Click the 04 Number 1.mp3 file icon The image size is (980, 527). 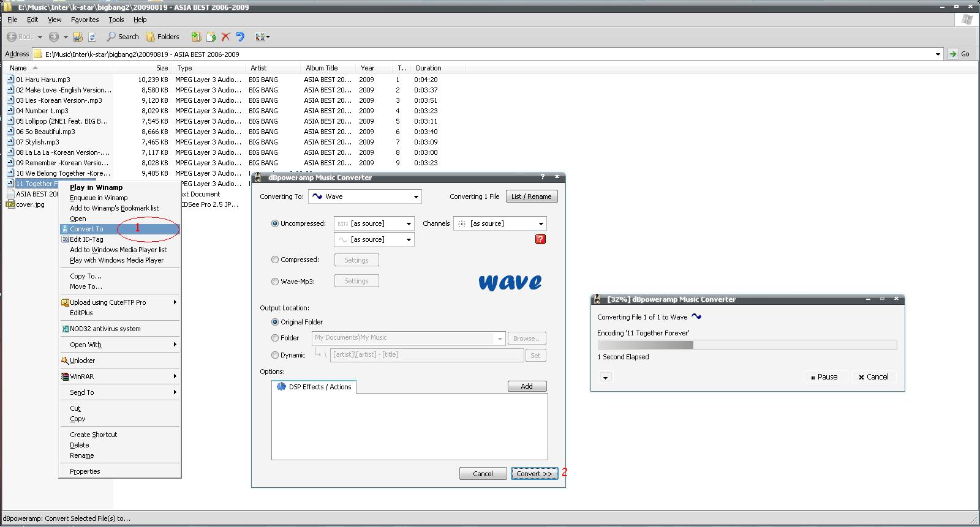click(x=10, y=111)
